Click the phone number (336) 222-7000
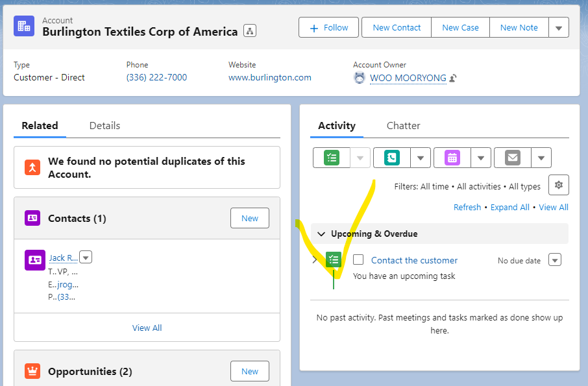588x386 pixels. tap(157, 78)
